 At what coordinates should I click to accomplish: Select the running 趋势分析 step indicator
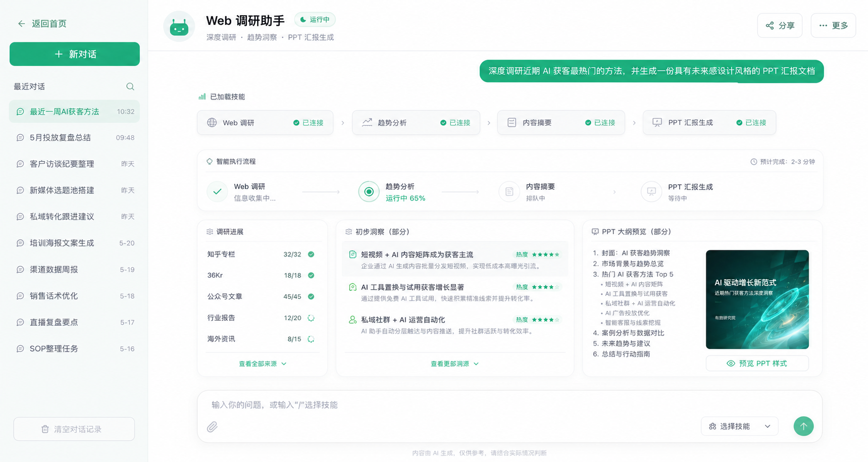[369, 192]
